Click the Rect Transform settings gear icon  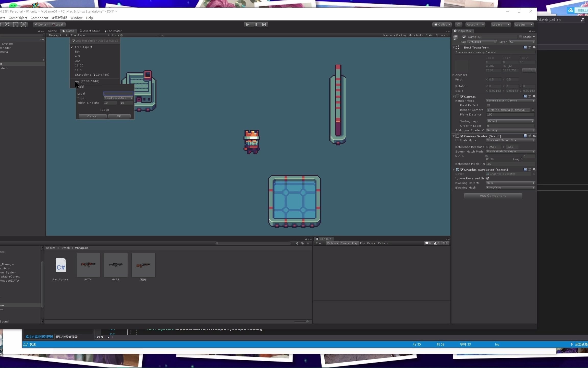coord(534,47)
